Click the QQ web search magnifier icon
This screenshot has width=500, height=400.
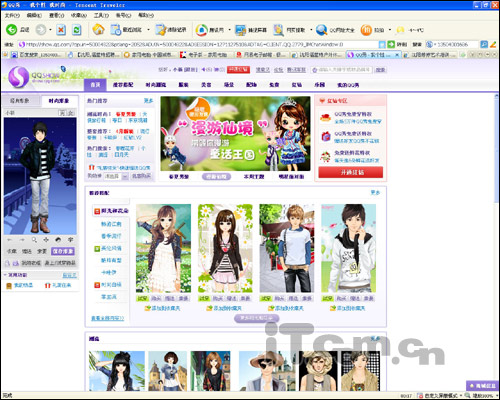point(321,30)
